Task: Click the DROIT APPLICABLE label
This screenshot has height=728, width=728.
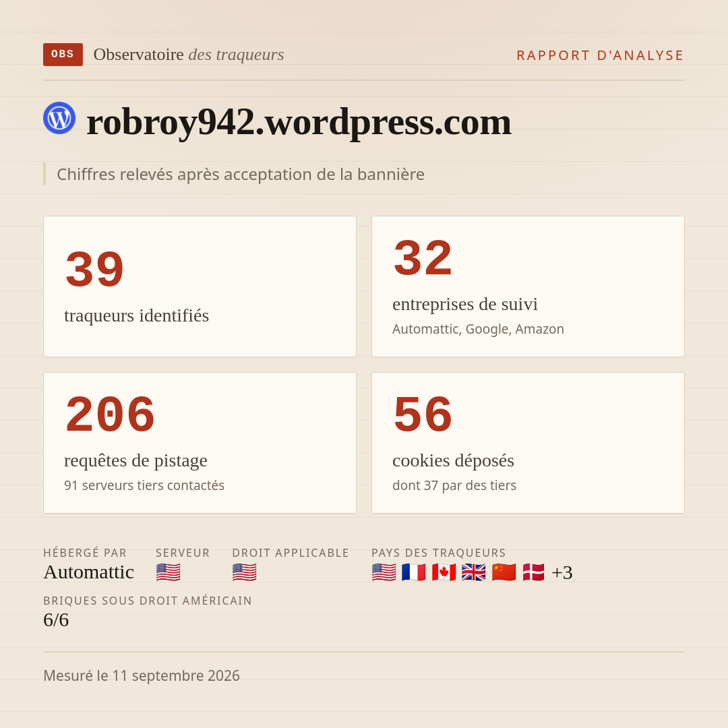Action: (x=291, y=553)
